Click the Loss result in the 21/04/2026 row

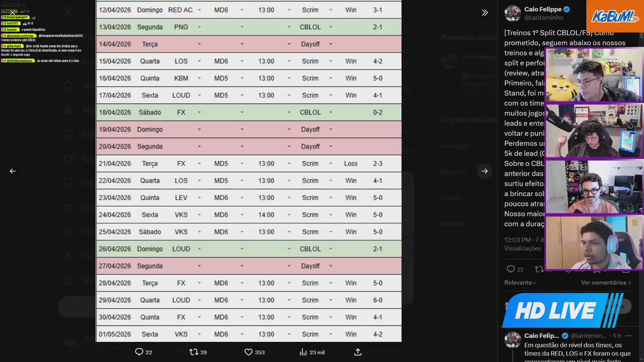click(351, 164)
